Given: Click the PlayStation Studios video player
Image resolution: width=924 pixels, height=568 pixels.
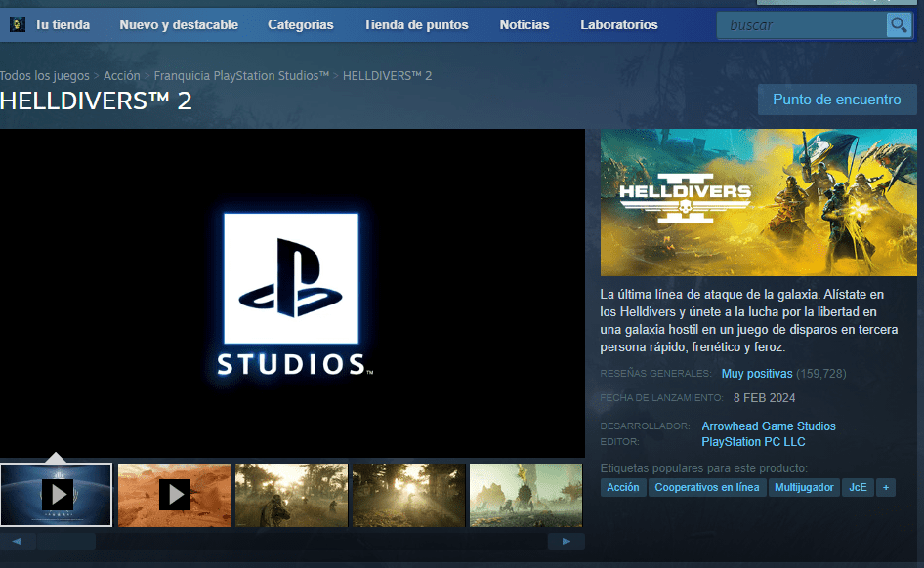Looking at the screenshot, I should click(292, 293).
